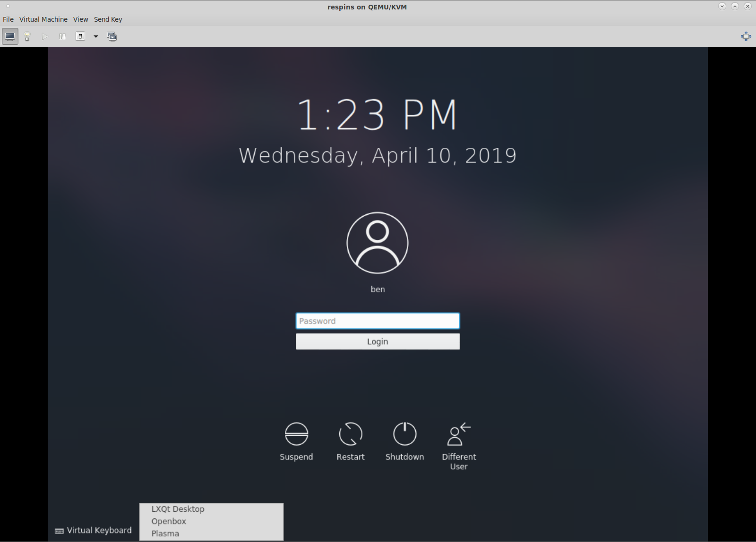Screen dimensions: 756x542
Task: Click the 1:23 PM clock text
Action: click(378, 115)
